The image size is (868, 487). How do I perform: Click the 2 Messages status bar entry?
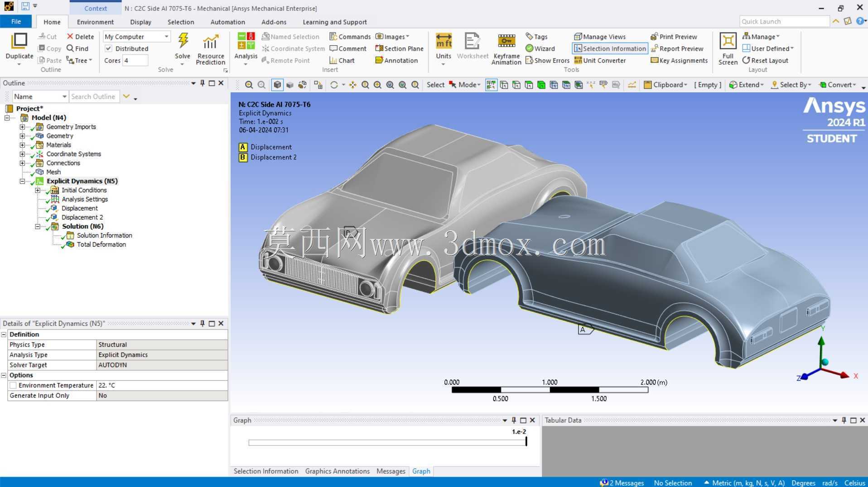622,482
